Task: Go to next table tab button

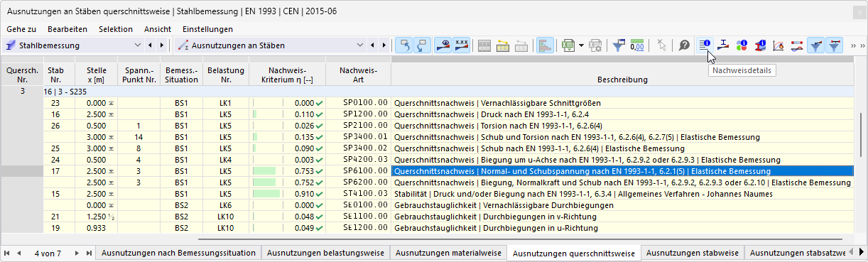Action: (77, 253)
